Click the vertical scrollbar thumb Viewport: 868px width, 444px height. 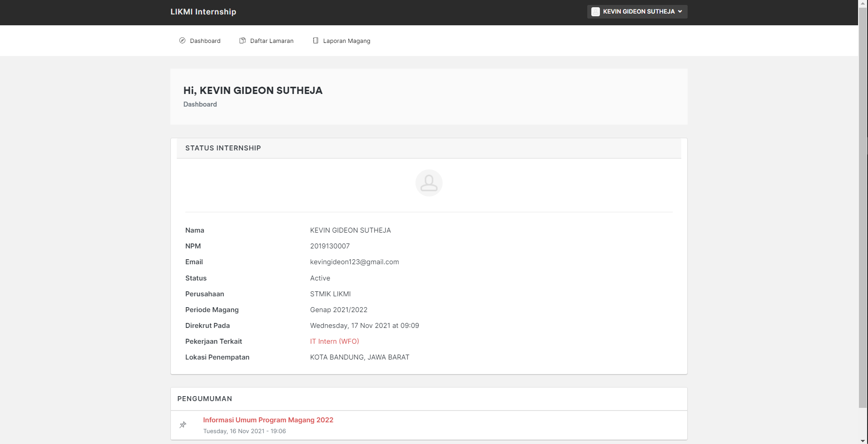click(863, 208)
